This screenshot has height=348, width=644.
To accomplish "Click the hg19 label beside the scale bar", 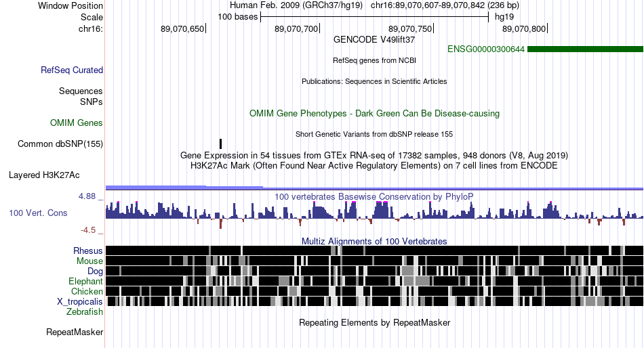I will (504, 17).
